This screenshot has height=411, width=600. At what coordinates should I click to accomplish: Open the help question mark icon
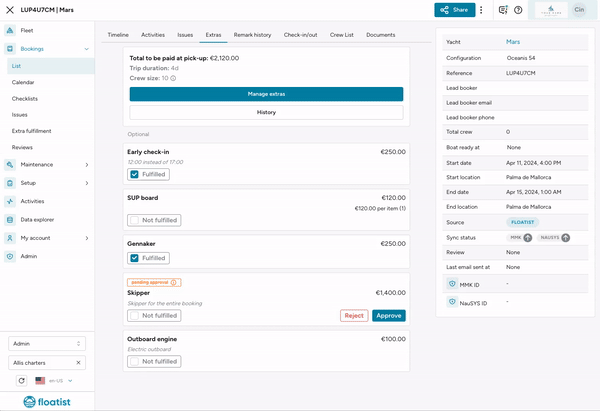tap(518, 10)
